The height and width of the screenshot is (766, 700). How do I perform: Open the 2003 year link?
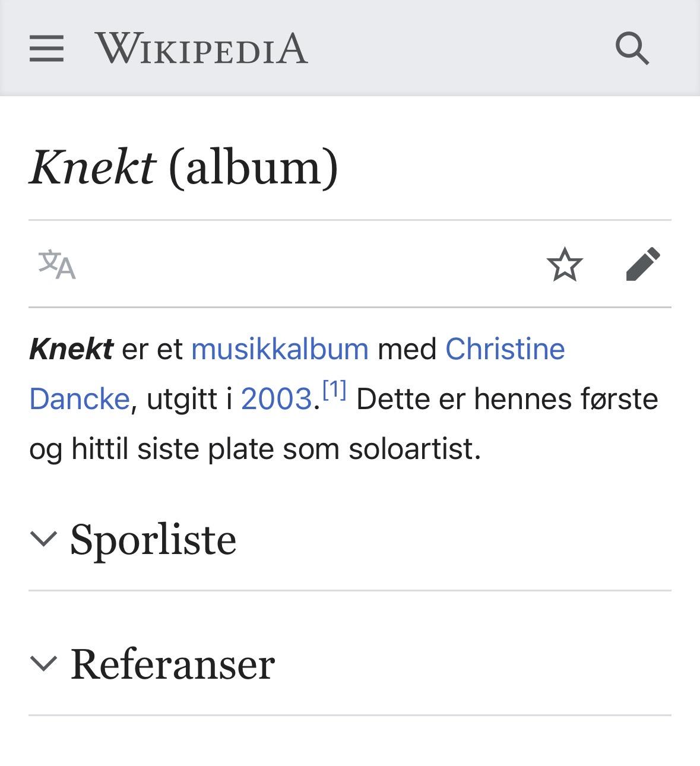click(276, 398)
